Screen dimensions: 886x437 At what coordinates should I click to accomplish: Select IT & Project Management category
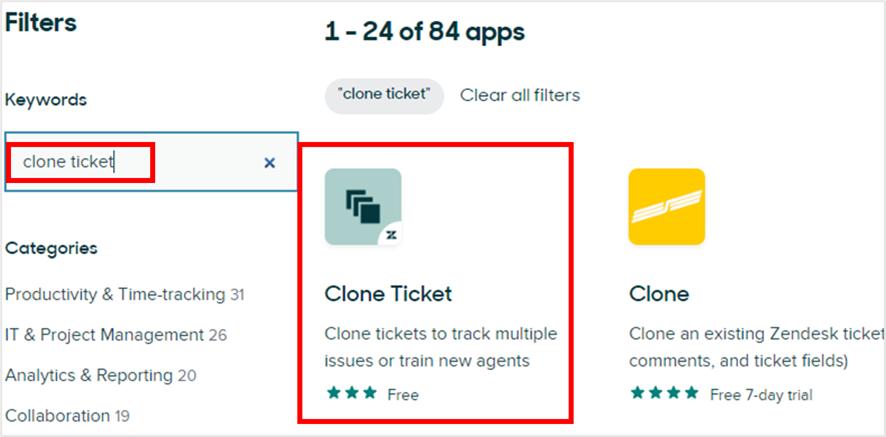(104, 335)
